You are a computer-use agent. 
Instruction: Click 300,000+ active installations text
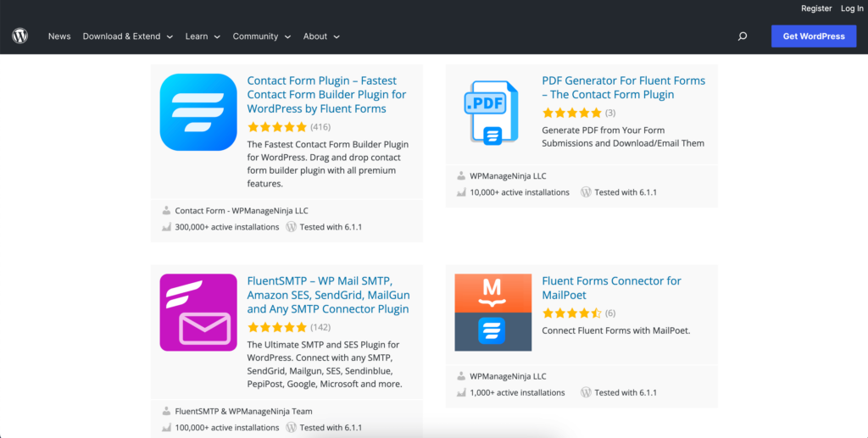pos(227,227)
